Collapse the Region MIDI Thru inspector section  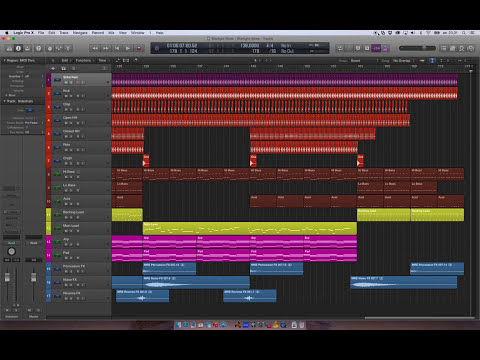click(x=5, y=60)
